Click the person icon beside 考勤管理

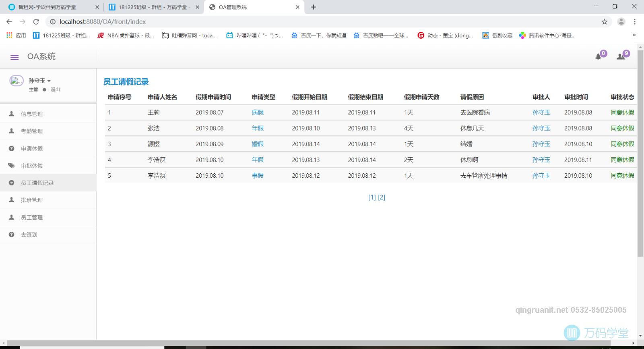point(12,131)
